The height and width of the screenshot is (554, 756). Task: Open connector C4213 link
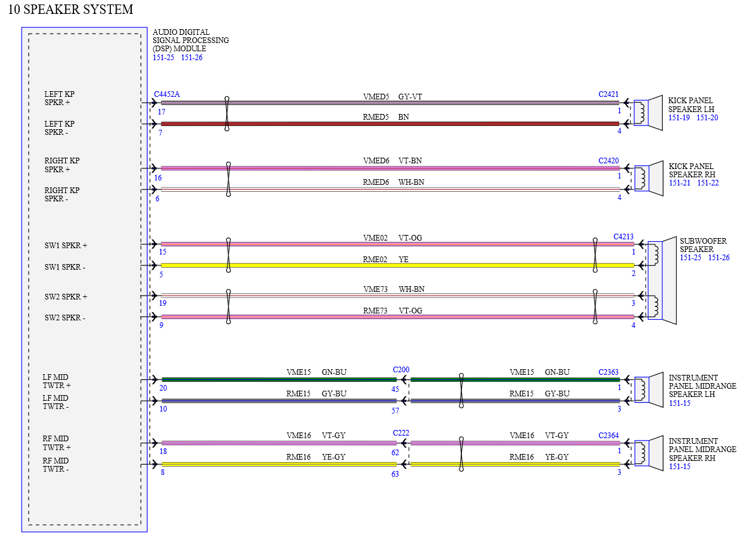(624, 237)
